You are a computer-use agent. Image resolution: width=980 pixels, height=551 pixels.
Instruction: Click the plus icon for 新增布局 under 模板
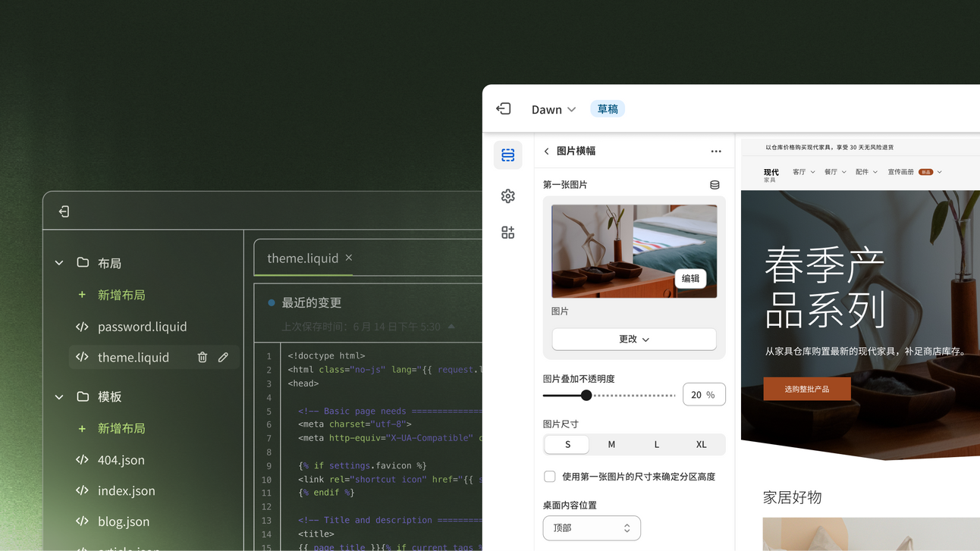(x=82, y=428)
